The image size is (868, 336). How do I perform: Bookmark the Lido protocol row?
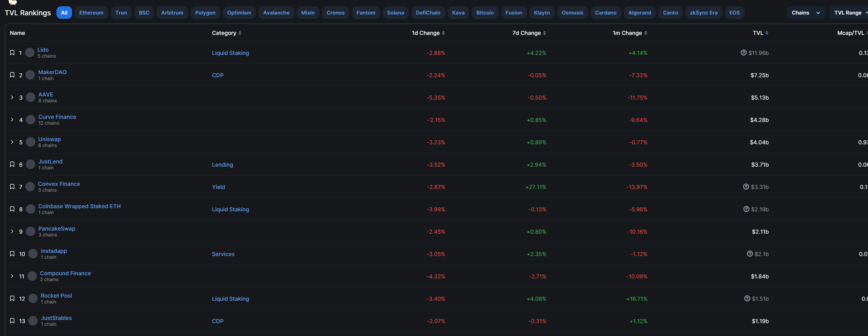coord(12,53)
